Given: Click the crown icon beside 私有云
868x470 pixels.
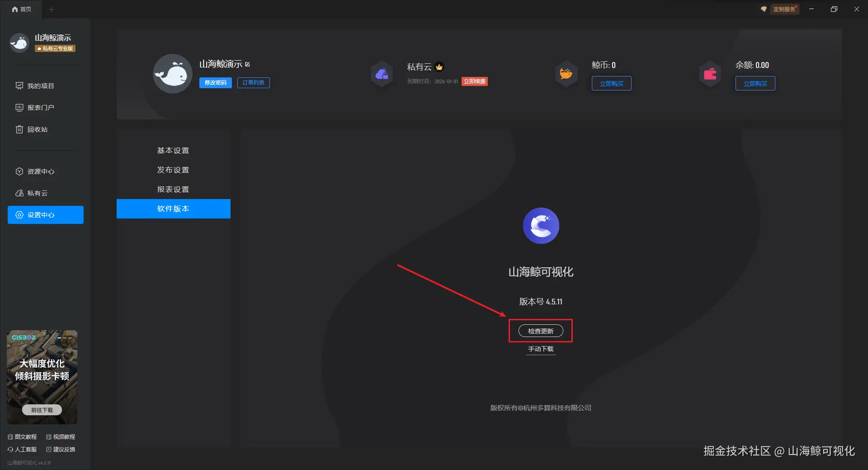Looking at the screenshot, I should 439,67.
